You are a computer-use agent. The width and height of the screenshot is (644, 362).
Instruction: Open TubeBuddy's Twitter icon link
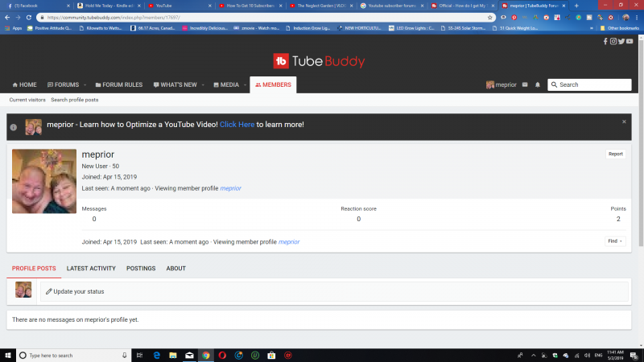pos(621,41)
